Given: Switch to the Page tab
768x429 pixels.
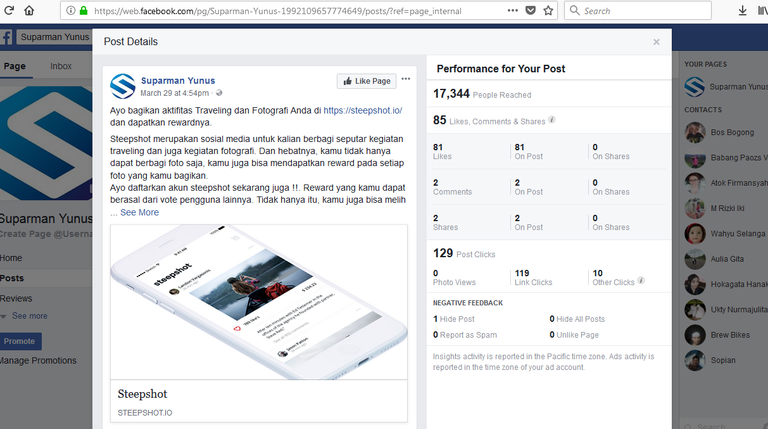Looking at the screenshot, I should (x=15, y=66).
